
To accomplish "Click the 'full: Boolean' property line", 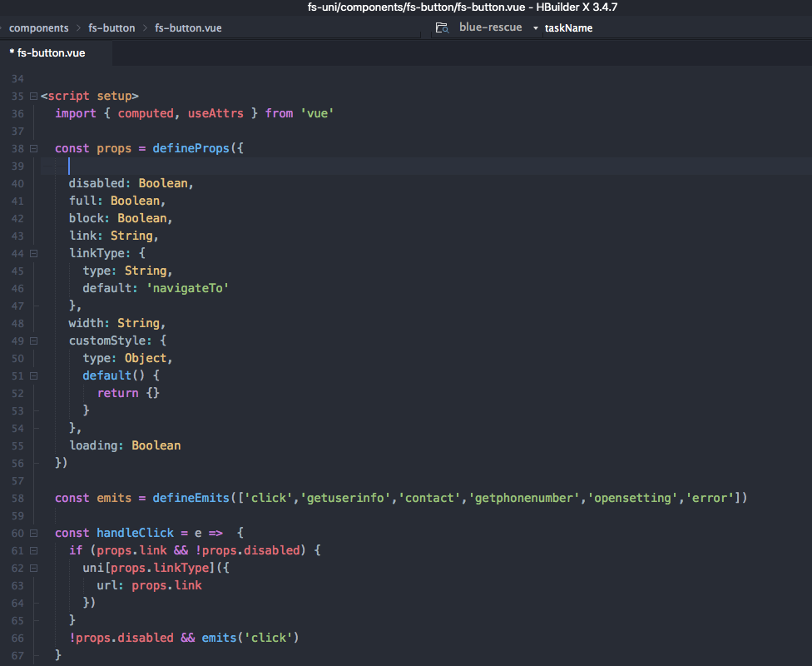I will [117, 201].
